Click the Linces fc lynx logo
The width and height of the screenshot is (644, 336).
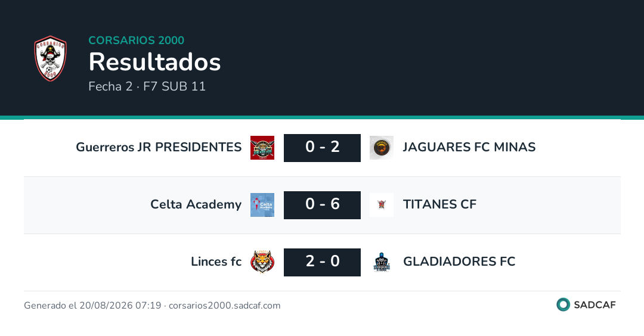(x=262, y=262)
